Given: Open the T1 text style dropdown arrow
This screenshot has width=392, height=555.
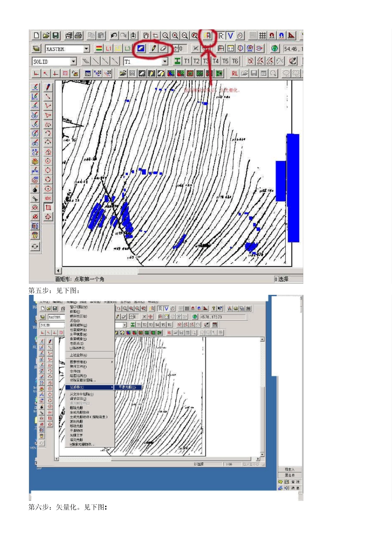Looking at the screenshot, I should (165, 62).
